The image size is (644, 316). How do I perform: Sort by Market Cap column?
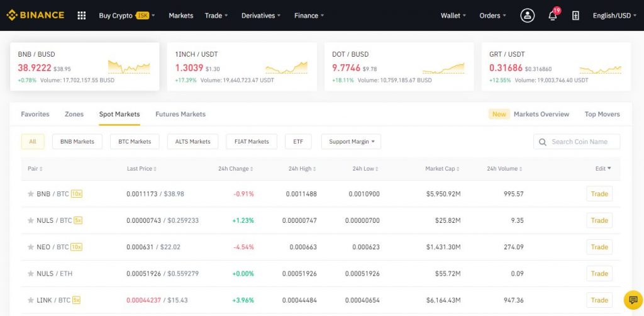click(x=442, y=169)
